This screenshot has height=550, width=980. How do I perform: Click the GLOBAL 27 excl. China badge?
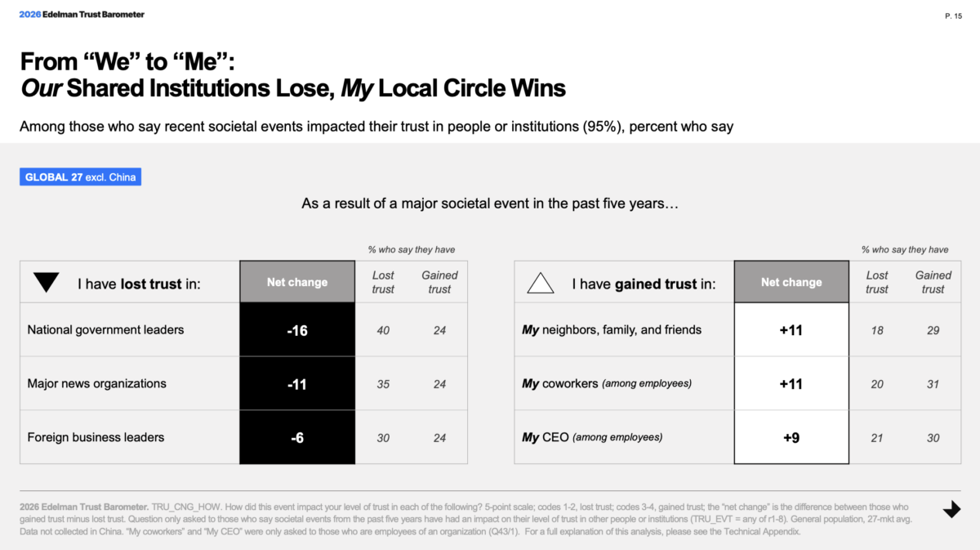click(80, 177)
